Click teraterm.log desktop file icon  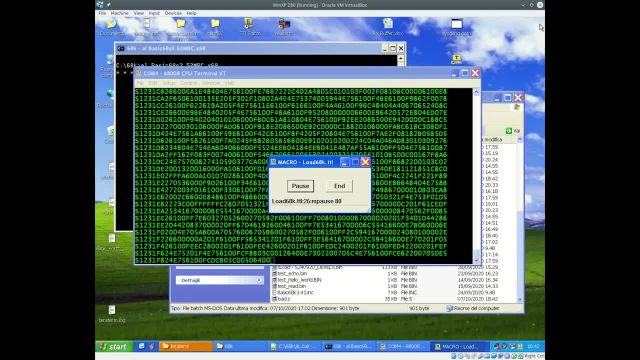pyautogui.click(x=112, y=314)
